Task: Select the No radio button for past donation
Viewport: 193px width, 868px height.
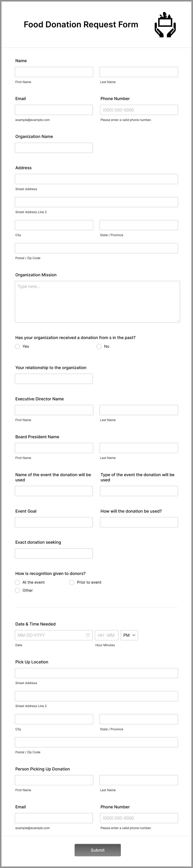Action: [99, 346]
